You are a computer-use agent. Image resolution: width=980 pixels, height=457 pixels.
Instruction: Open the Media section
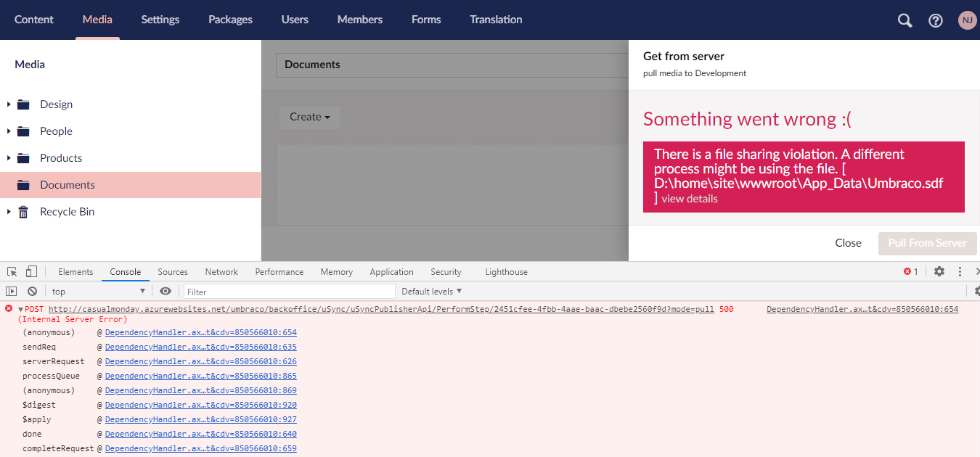[97, 20]
